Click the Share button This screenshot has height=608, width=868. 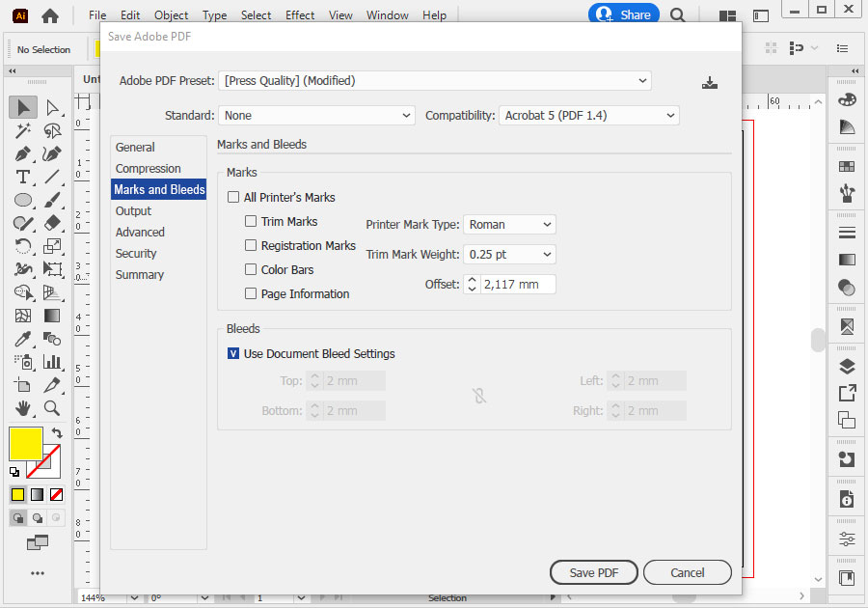624,14
